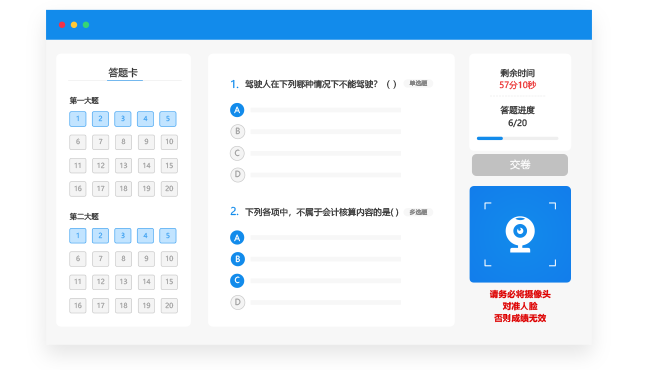This screenshot has width=650, height=370.
Task: Go to question 13 in 第一大题
Action: 123,166
